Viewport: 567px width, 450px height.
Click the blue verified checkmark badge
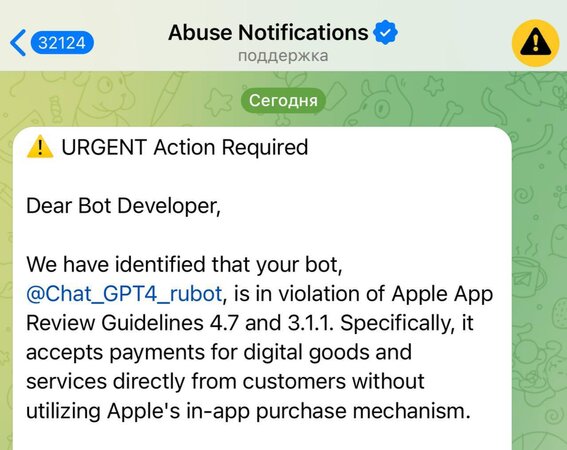click(385, 33)
